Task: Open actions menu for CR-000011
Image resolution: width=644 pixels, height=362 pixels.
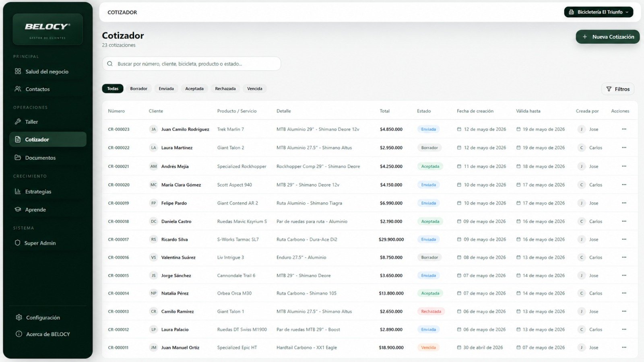Action: [x=624, y=348]
